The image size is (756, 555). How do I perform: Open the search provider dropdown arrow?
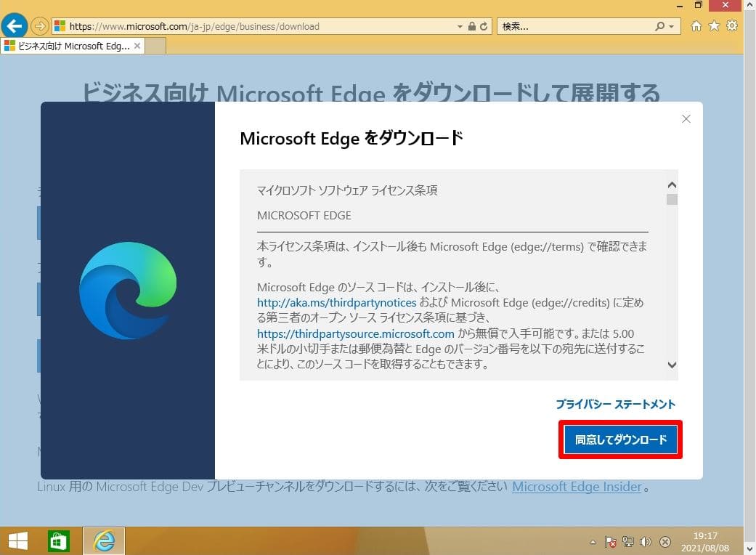click(x=671, y=27)
